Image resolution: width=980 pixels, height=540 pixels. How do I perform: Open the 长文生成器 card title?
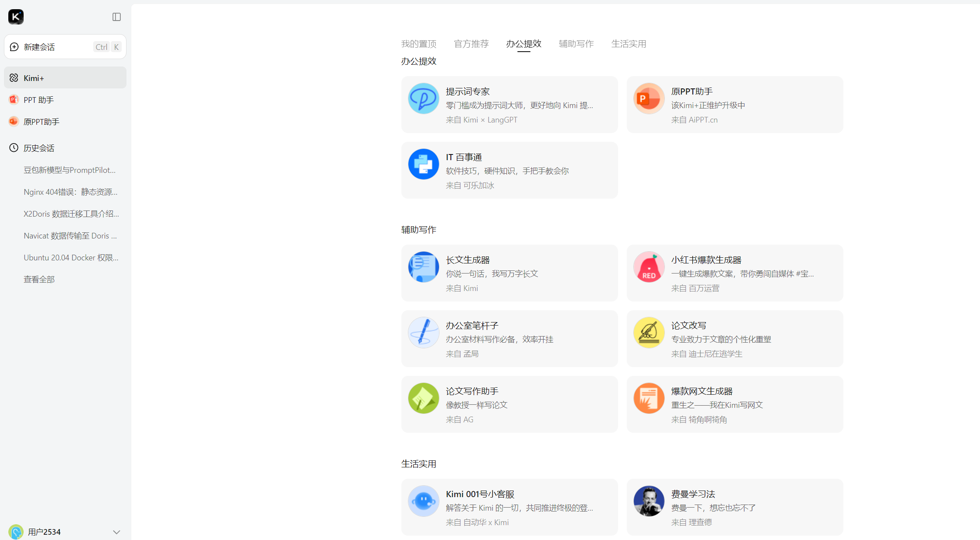coord(467,260)
